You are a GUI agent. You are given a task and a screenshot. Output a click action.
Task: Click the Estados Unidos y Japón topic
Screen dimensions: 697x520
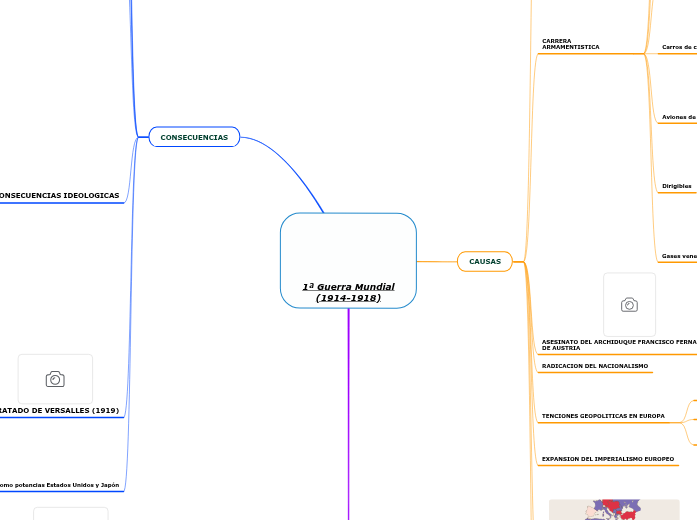pos(60,485)
